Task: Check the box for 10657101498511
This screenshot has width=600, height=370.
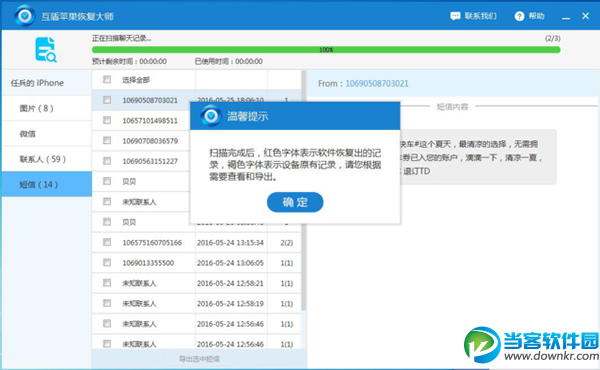Action: (x=107, y=120)
